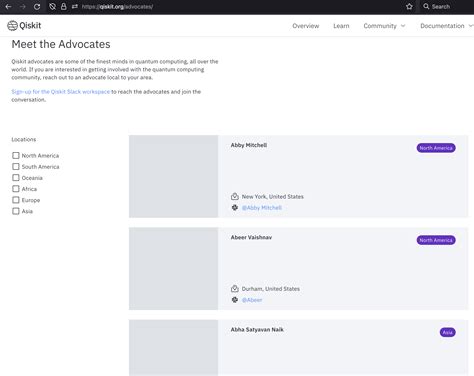
Task: Open the @Abby Mitchell Slack link
Action: [262, 208]
